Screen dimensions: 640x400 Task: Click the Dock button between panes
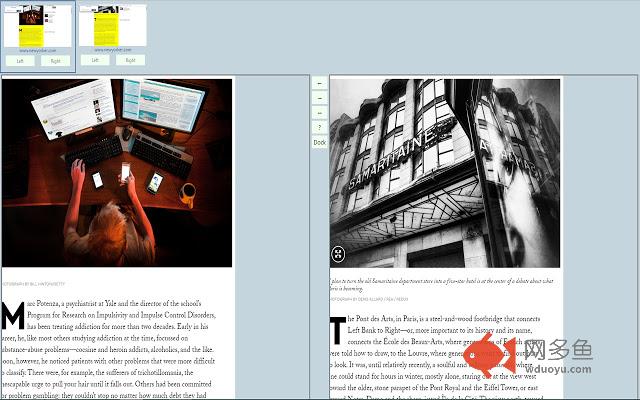coord(319,142)
